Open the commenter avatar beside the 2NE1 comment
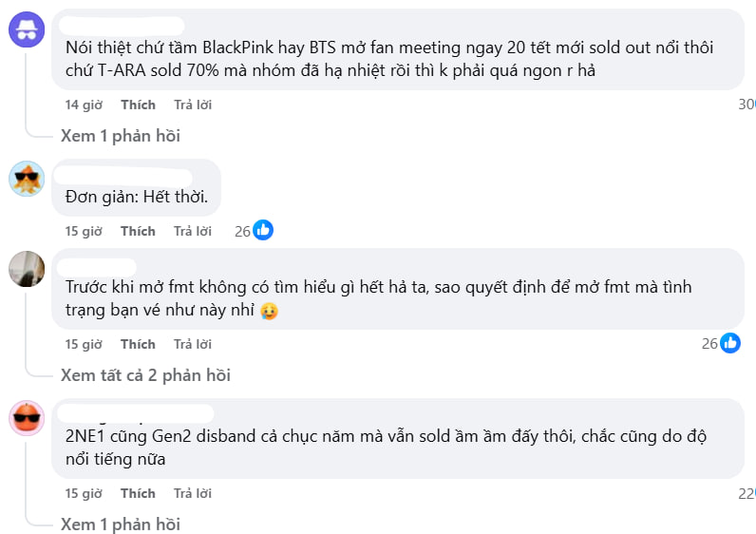 pyautogui.click(x=27, y=417)
